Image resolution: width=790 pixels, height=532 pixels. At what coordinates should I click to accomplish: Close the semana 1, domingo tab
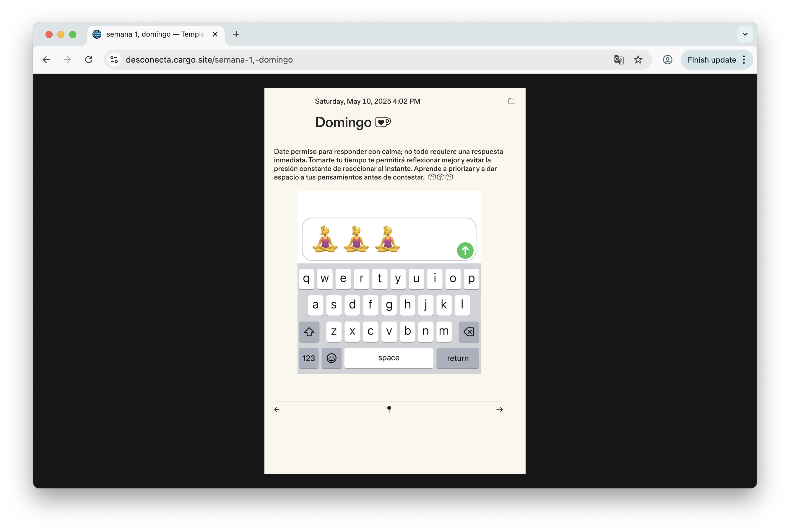pos(215,34)
